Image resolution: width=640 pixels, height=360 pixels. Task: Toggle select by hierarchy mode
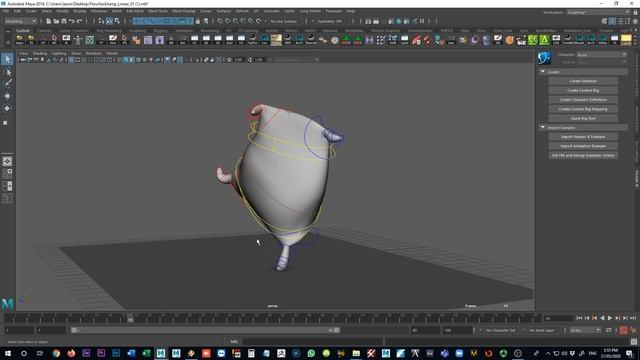coord(102,21)
